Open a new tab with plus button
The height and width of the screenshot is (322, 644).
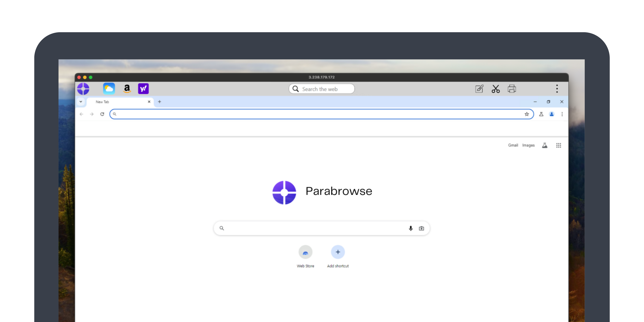point(160,102)
